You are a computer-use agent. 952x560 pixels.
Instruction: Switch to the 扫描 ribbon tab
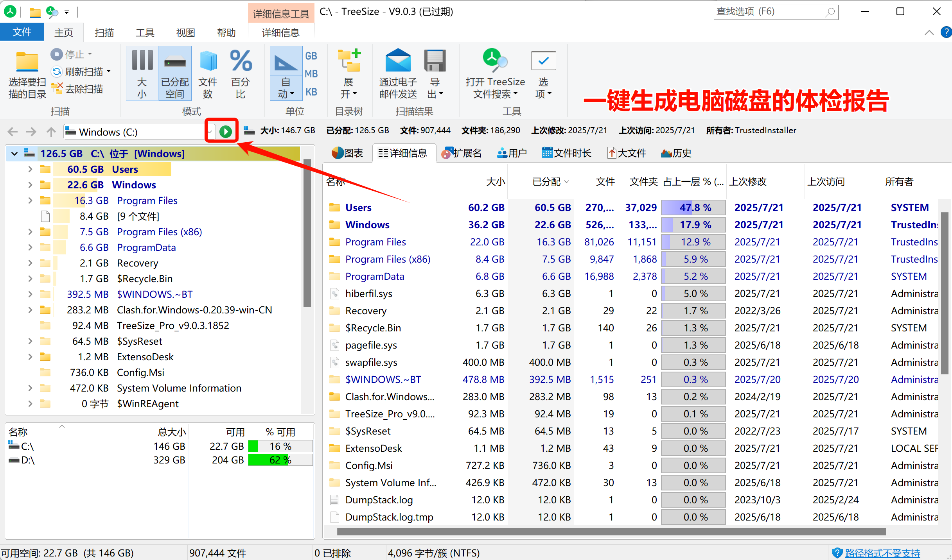pyautogui.click(x=104, y=32)
